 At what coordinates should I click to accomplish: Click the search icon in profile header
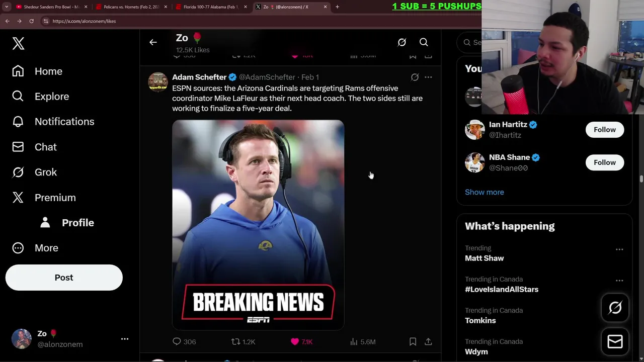[x=424, y=42]
